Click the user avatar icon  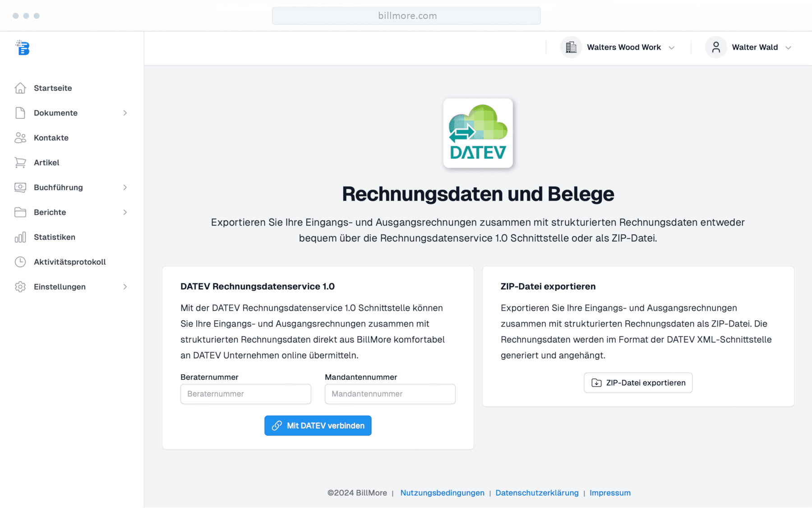716,47
